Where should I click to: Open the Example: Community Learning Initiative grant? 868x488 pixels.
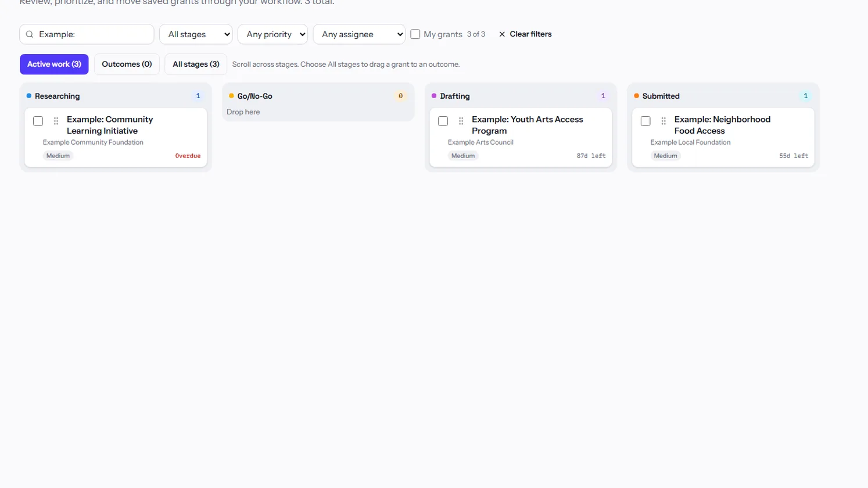110,125
